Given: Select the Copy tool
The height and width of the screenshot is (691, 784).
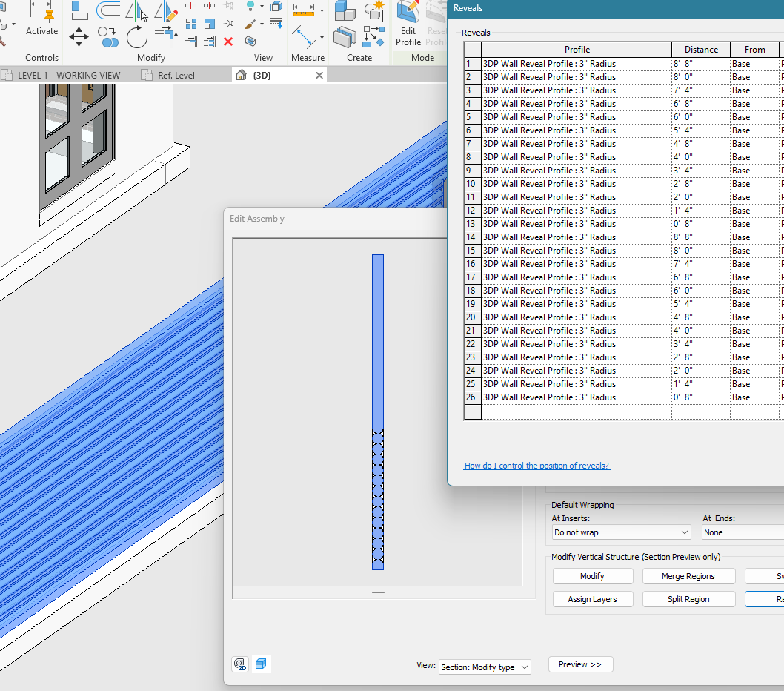Looking at the screenshot, I should pyautogui.click(x=107, y=37).
